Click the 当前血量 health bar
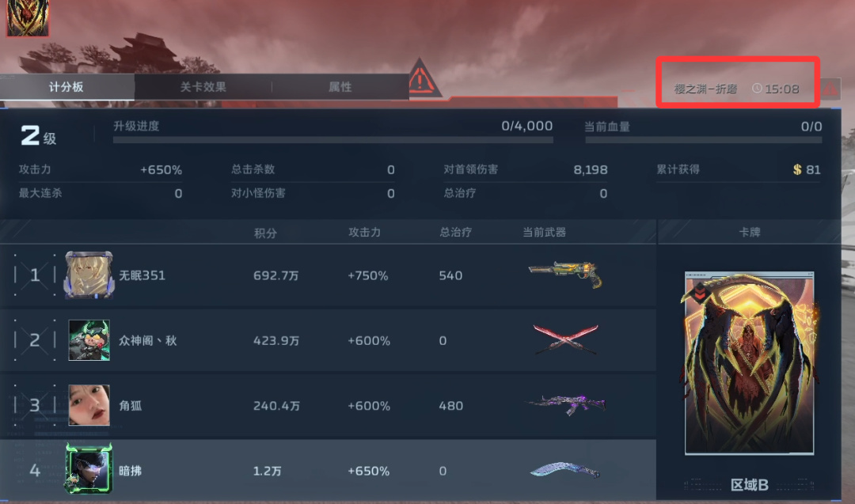The image size is (855, 504). point(703,140)
